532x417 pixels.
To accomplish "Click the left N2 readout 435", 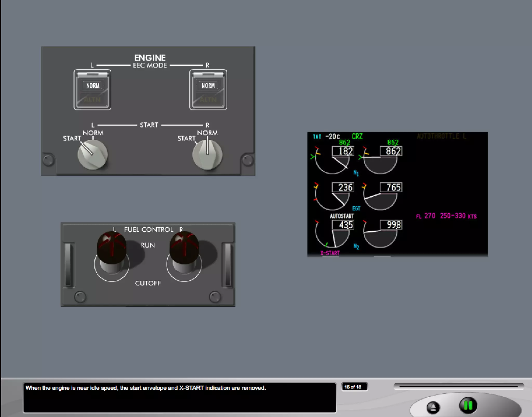I will pyautogui.click(x=343, y=225).
